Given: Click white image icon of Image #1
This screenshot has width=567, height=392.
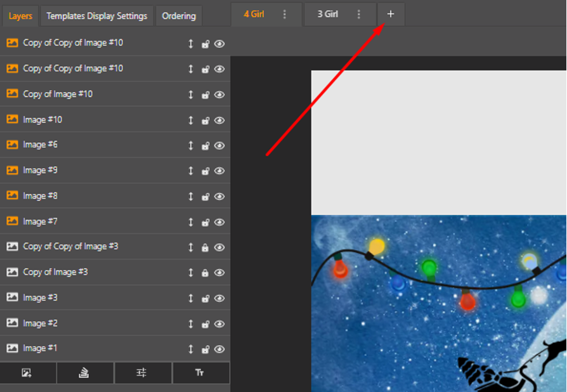Looking at the screenshot, I should point(12,348).
